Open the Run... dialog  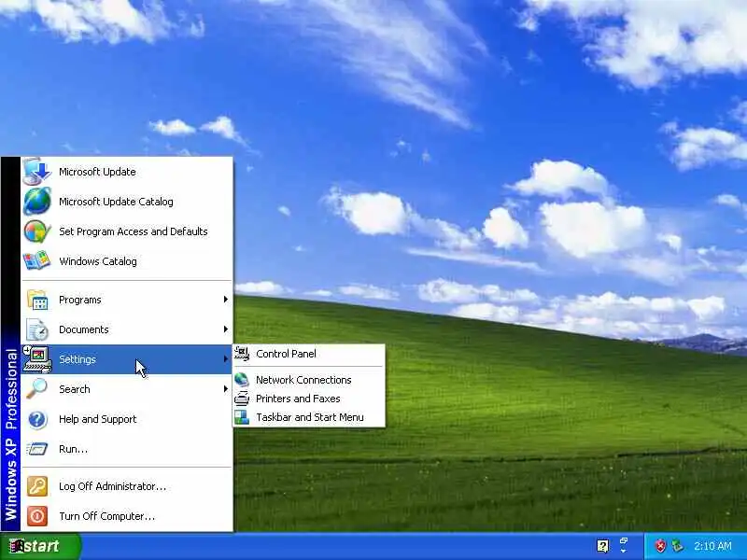pos(127,449)
